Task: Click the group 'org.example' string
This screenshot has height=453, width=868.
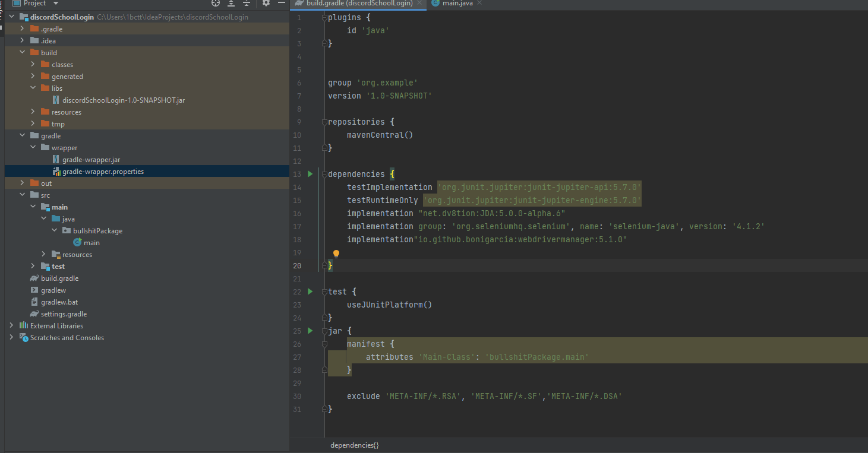Action: tap(387, 83)
